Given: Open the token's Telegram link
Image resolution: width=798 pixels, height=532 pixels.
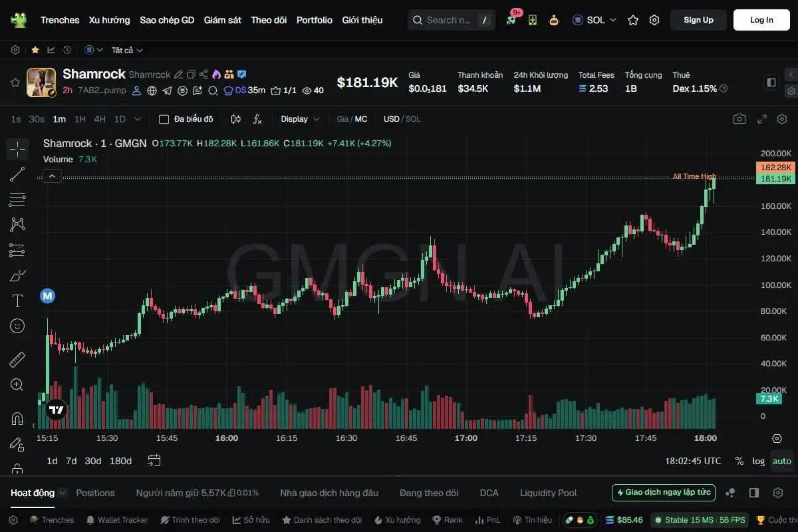Looking at the screenshot, I should (x=166, y=90).
